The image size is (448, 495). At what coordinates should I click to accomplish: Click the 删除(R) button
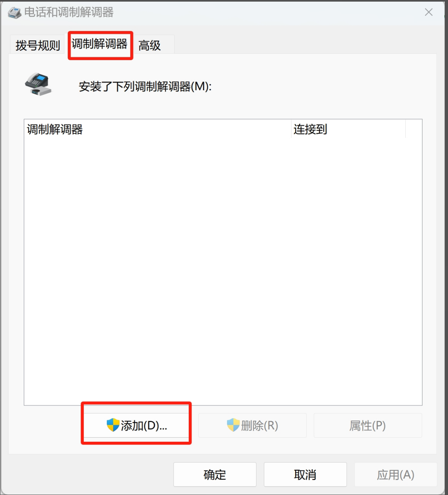[252, 425]
